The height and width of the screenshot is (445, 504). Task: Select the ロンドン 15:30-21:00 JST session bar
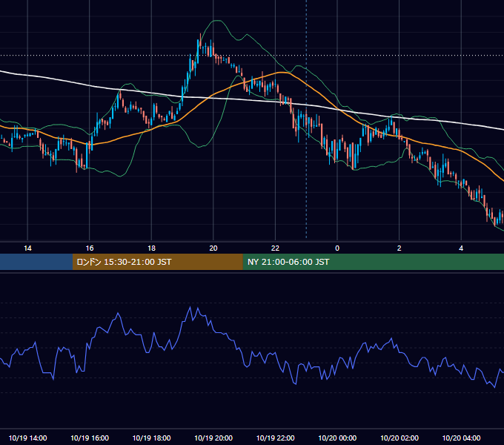point(157,262)
